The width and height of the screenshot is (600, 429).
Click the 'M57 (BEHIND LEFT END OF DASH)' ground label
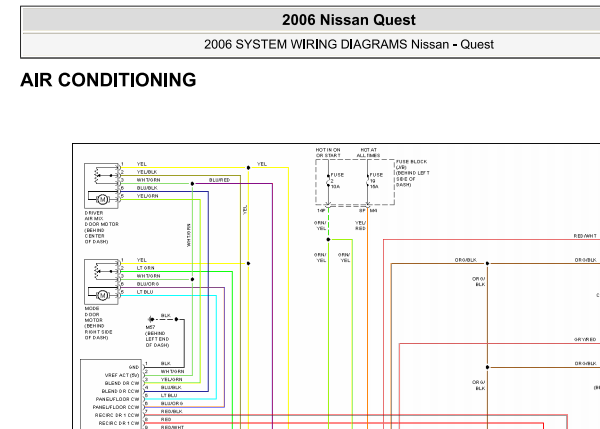pyautogui.click(x=157, y=336)
